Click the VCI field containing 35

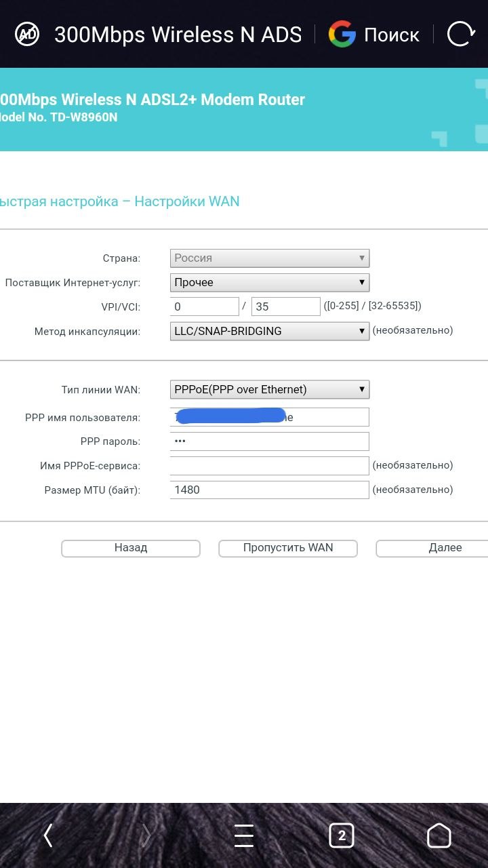pyautogui.click(x=286, y=307)
